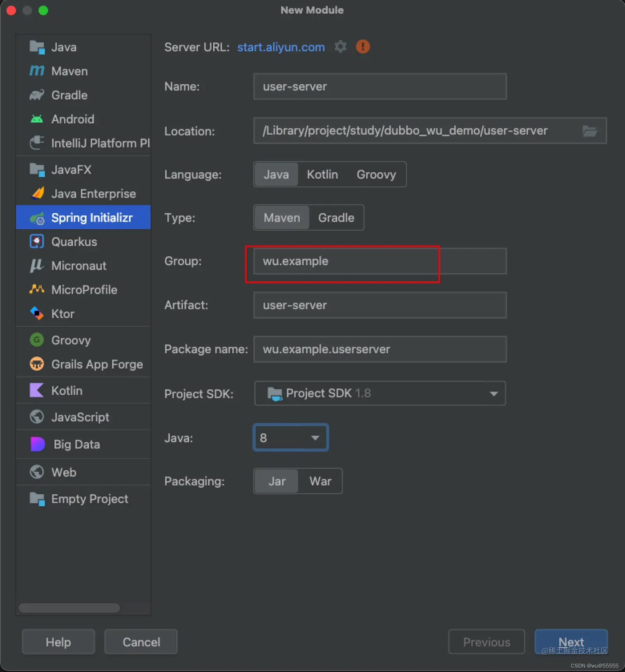Click the JavaScript globe icon
The height and width of the screenshot is (672, 625).
[x=37, y=417]
